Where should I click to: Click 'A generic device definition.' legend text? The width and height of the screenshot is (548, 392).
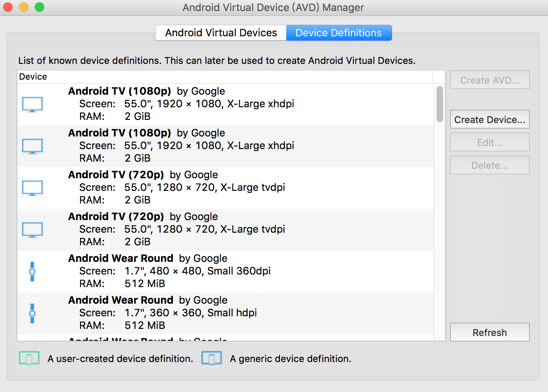(291, 358)
